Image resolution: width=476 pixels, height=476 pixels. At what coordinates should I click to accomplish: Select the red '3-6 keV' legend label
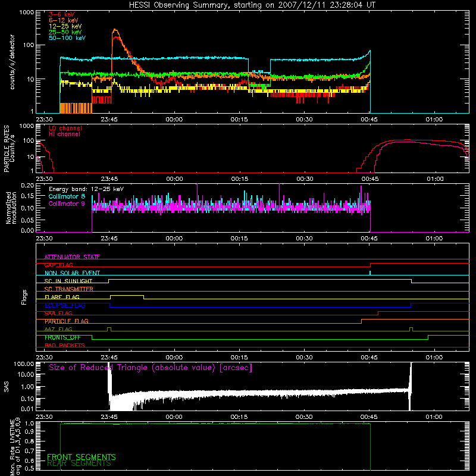(x=62, y=14)
